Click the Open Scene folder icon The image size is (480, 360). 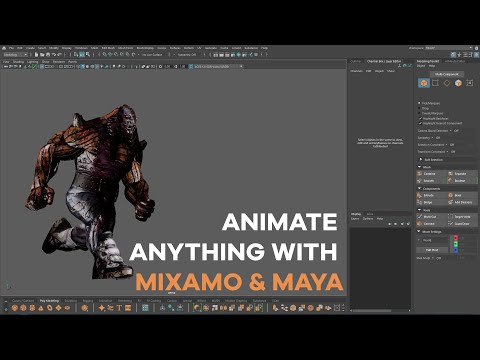[42, 54]
